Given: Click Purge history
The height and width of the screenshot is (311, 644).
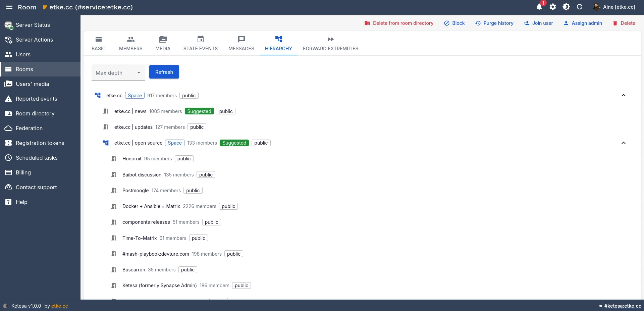Looking at the screenshot, I should (x=494, y=23).
